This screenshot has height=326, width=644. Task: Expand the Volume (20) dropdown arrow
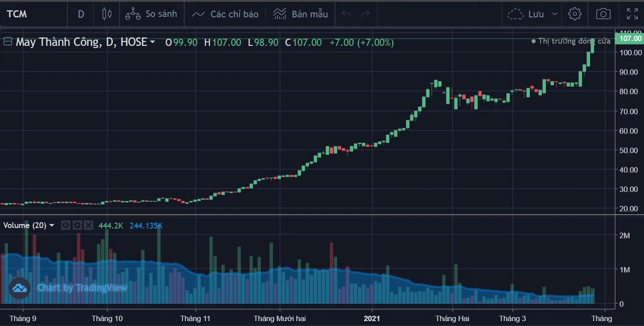[x=52, y=225]
